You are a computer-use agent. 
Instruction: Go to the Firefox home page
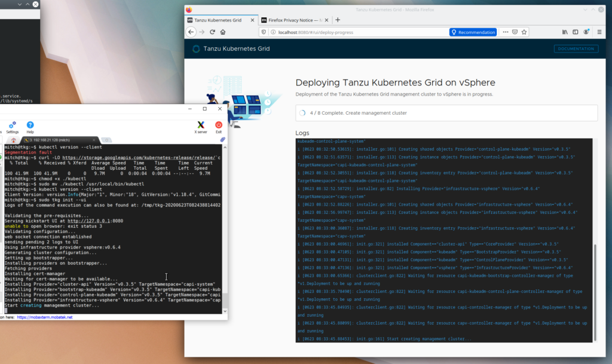pos(223,32)
